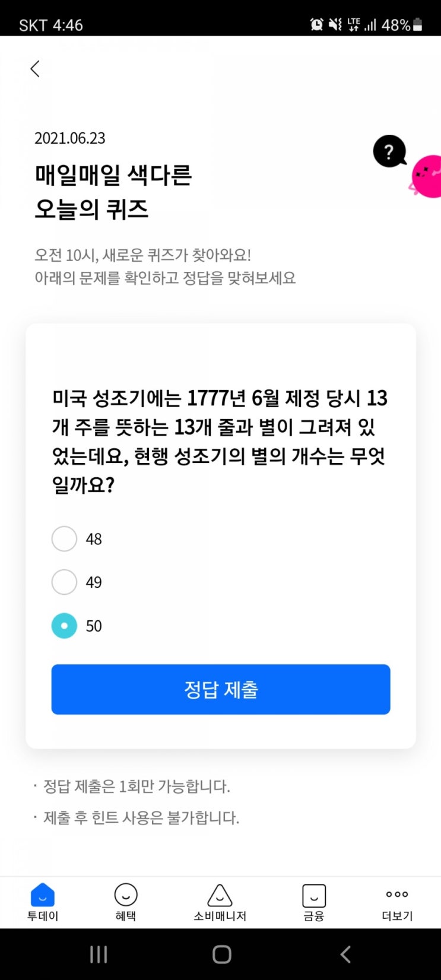441x980 pixels.
Task: Open the 투데이 home tab icon
Action: click(x=43, y=895)
